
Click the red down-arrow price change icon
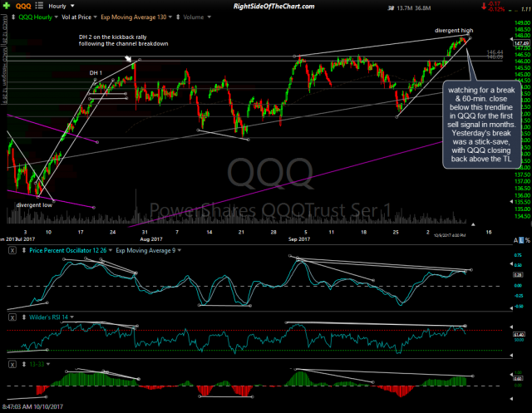(484, 6)
